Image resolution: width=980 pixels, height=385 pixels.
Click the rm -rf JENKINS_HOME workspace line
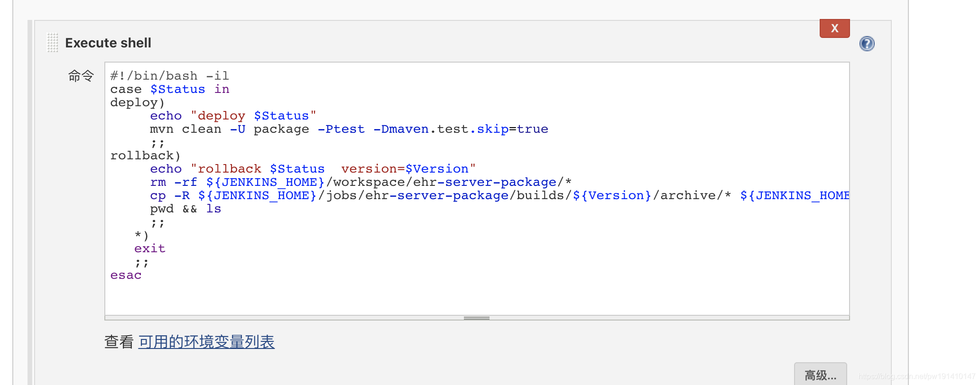point(361,182)
